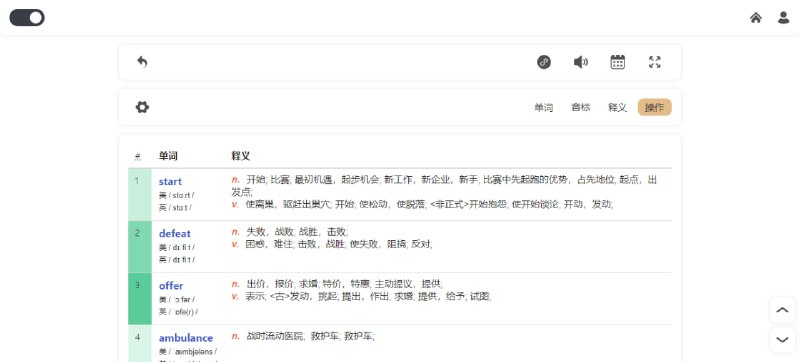Click the 释义 column header
The height and width of the screenshot is (362, 800).
(x=241, y=156)
